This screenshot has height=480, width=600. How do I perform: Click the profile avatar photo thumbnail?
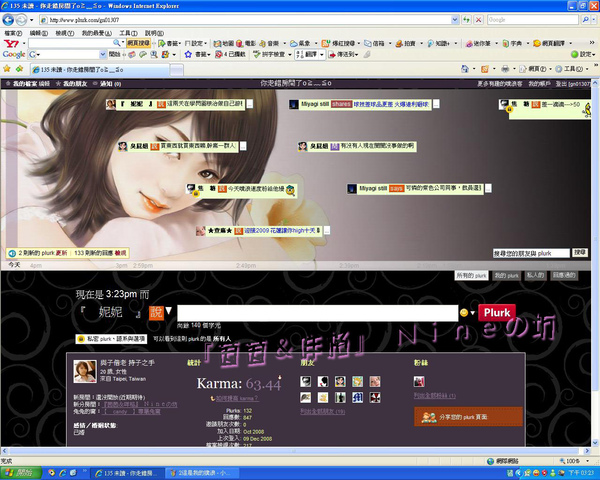[x=85, y=372]
